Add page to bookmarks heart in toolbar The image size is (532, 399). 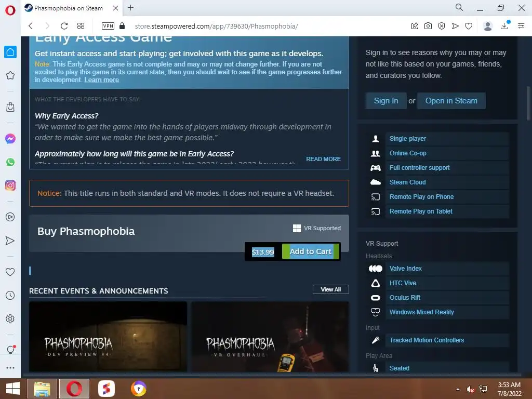tap(469, 26)
